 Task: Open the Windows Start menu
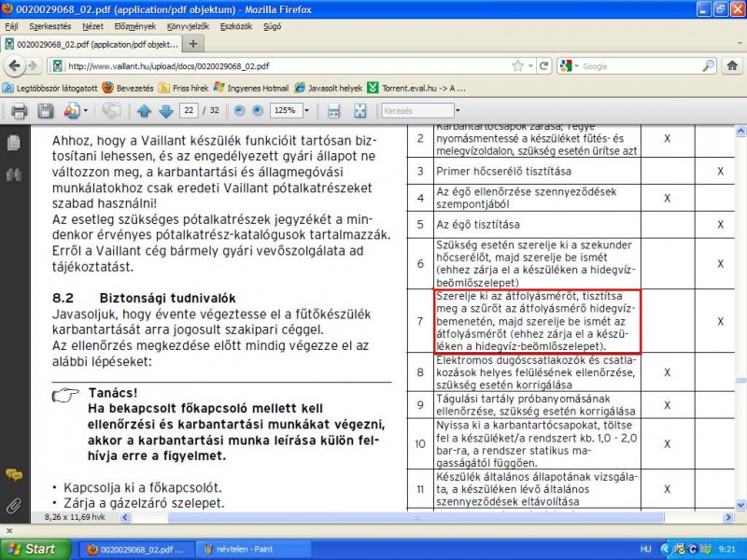point(35,549)
